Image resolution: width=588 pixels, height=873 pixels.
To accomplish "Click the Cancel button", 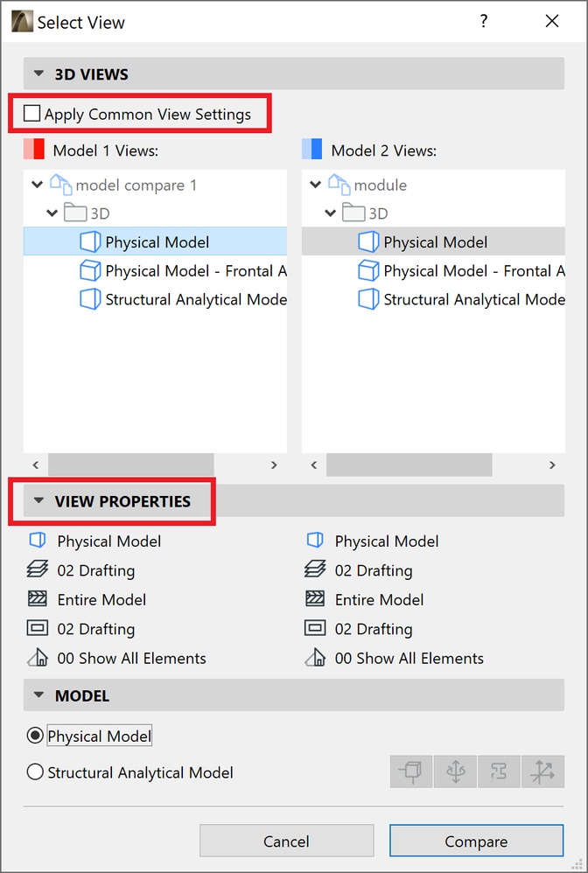I will point(286,842).
